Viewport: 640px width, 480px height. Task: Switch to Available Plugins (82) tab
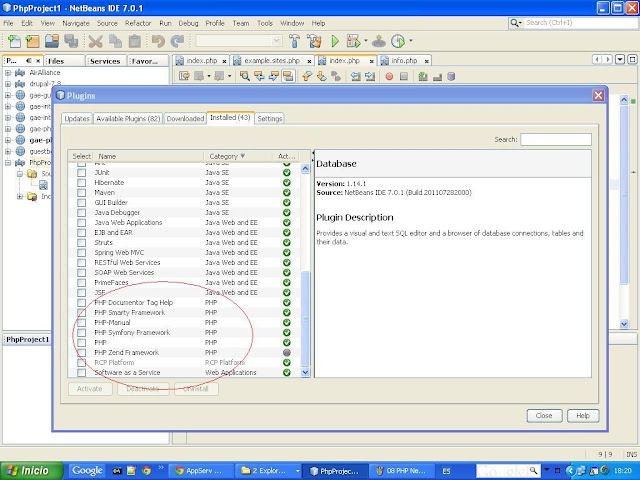[128, 119]
